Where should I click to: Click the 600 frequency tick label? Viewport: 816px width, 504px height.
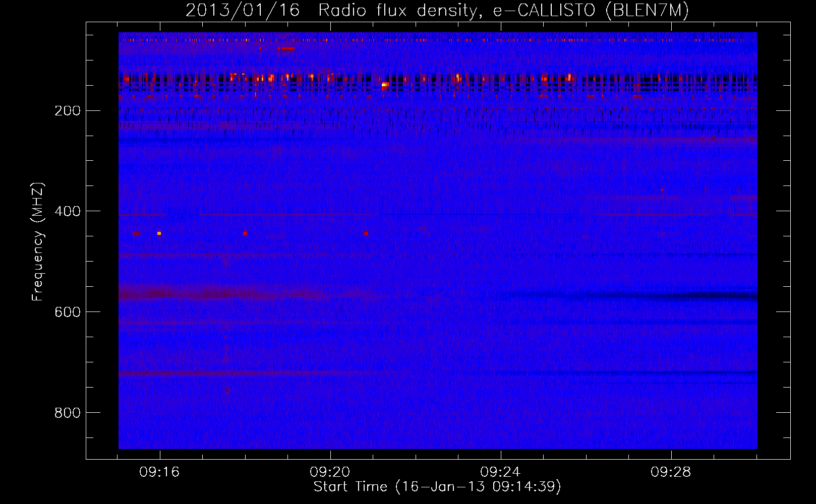pos(67,312)
